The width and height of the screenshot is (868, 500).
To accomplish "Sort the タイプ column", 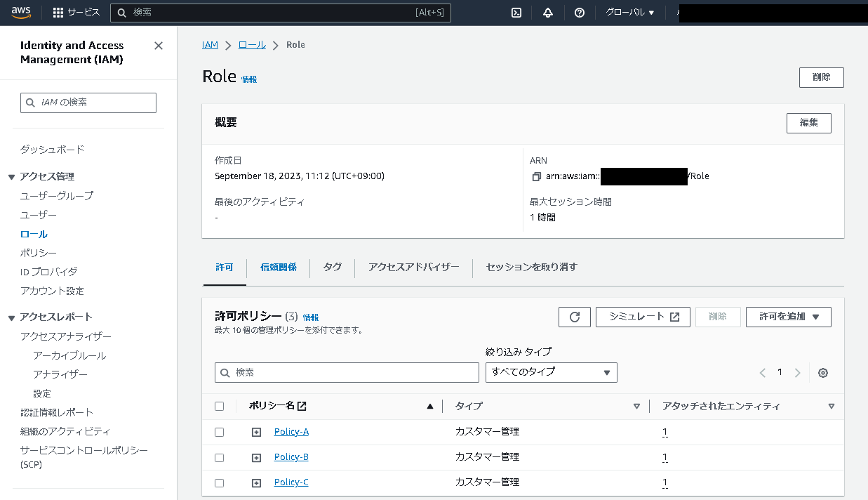I will (x=636, y=407).
